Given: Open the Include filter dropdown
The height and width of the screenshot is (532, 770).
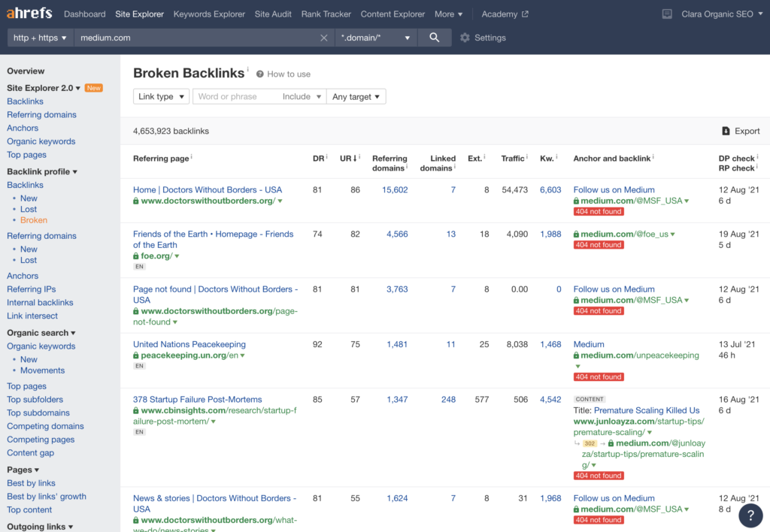Looking at the screenshot, I should 301,97.
